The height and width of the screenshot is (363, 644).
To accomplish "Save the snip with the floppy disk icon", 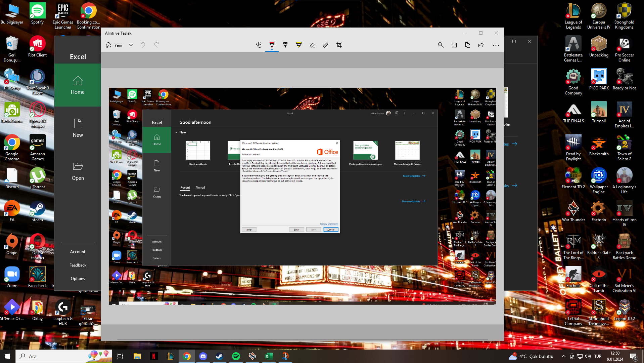I will pos(454,45).
